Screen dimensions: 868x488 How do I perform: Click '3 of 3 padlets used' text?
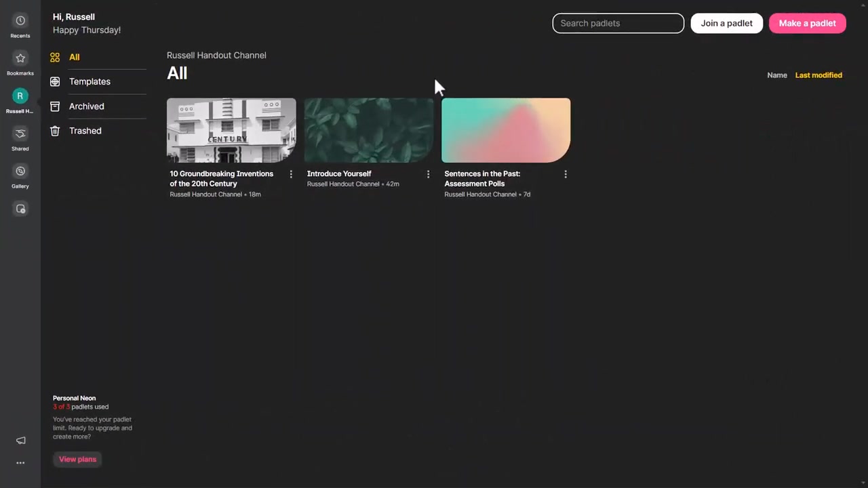tap(81, 407)
